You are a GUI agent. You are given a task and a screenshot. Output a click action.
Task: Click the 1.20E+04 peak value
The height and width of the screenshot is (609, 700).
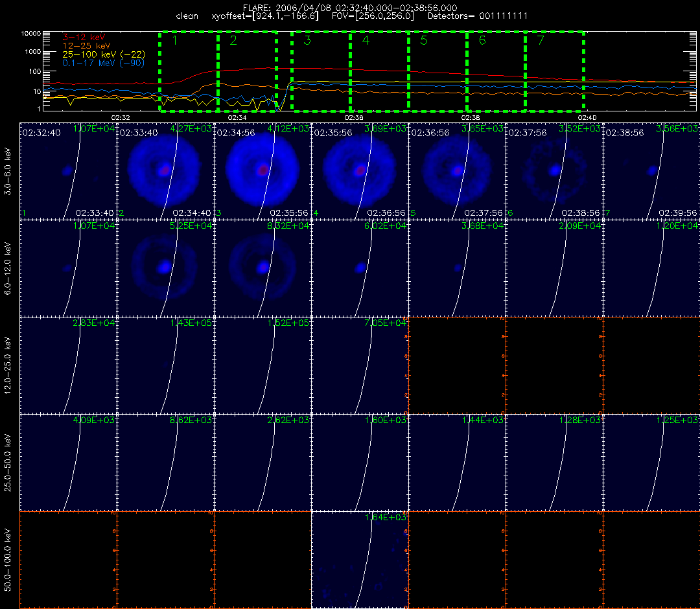click(677, 225)
